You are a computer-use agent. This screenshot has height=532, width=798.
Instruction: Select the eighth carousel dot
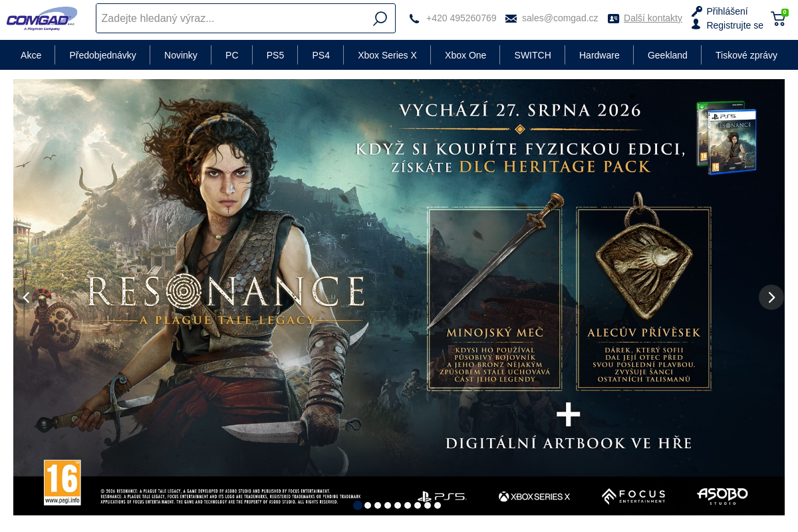tap(428, 505)
